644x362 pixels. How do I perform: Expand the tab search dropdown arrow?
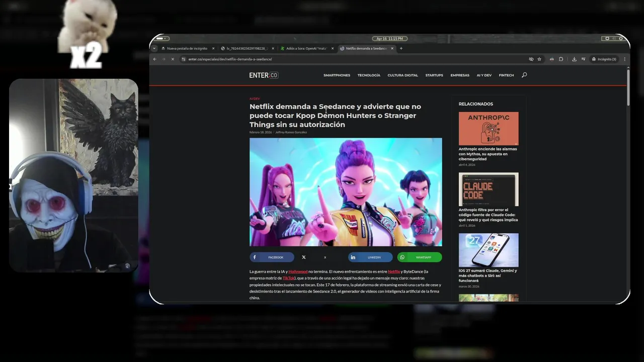[x=154, y=49]
